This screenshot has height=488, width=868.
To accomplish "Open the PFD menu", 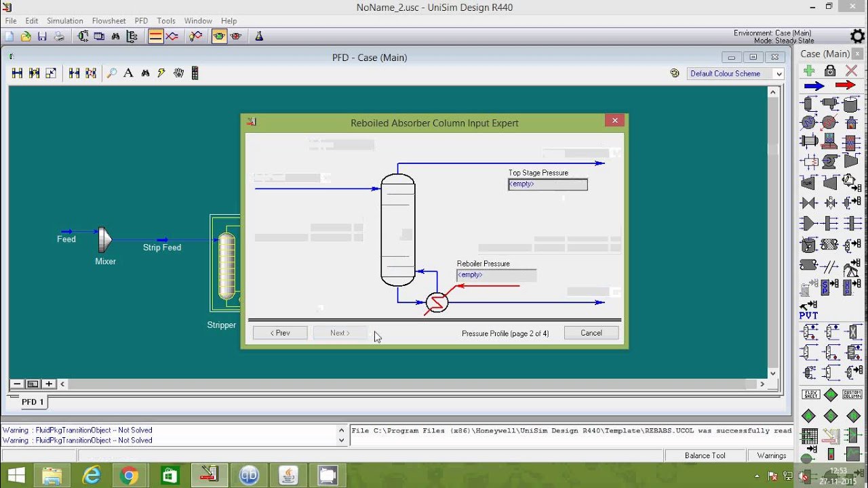I will point(141,21).
